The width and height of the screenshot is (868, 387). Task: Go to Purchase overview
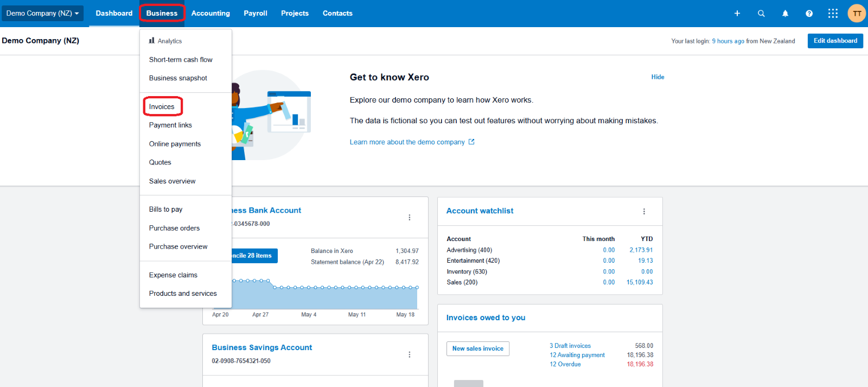186,246
